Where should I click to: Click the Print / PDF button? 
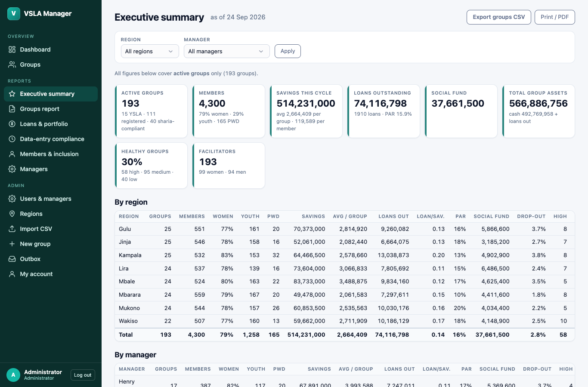555,17
